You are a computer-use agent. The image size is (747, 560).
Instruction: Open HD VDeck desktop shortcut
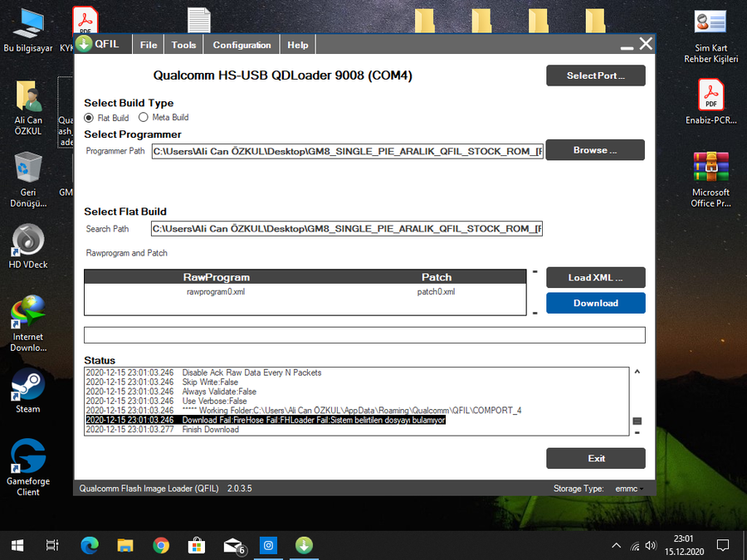[28, 246]
